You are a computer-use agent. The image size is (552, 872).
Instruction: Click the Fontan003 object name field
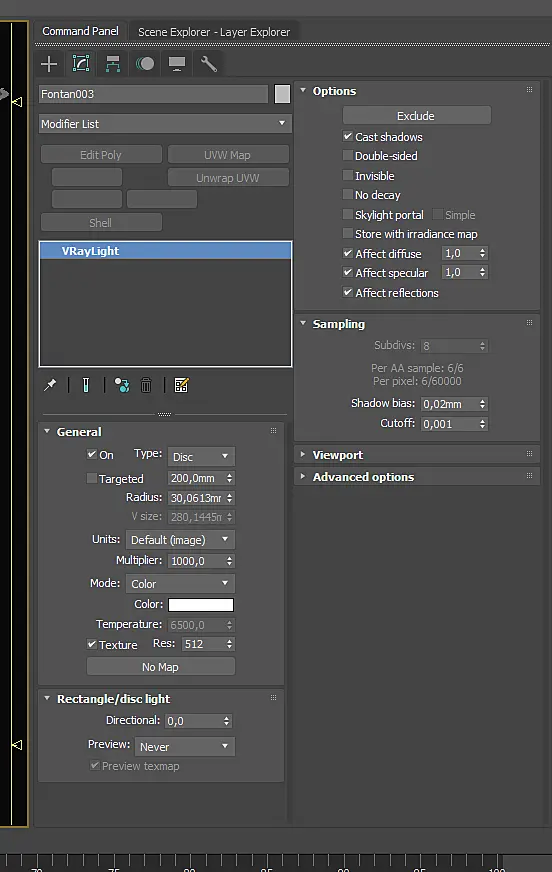153,94
